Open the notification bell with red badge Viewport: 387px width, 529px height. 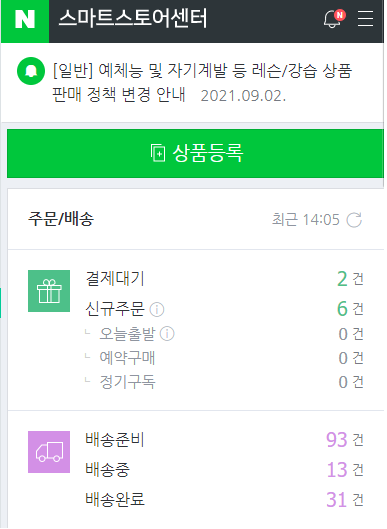[x=334, y=19]
